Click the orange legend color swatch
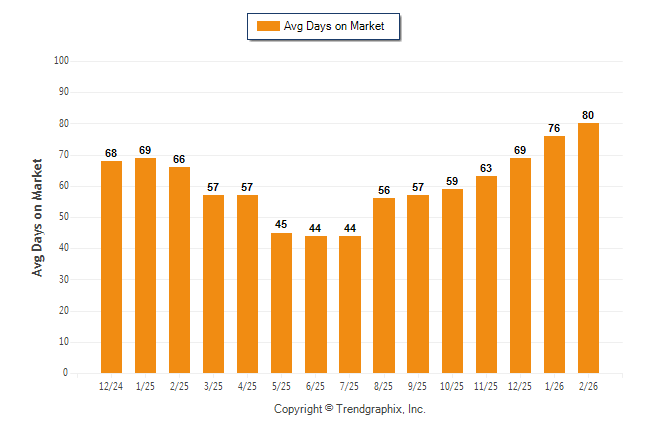This screenshot has height=434, width=646. [x=268, y=26]
